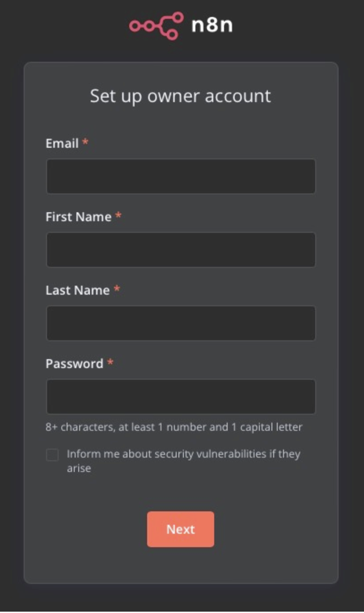
Task: Click the required asterisk beside First Name
Action: tap(118, 216)
